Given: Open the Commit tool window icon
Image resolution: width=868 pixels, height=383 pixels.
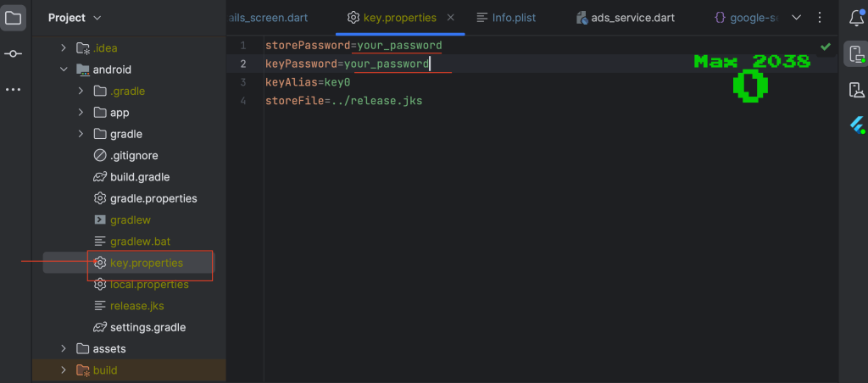Looking at the screenshot, I should pyautogui.click(x=13, y=53).
